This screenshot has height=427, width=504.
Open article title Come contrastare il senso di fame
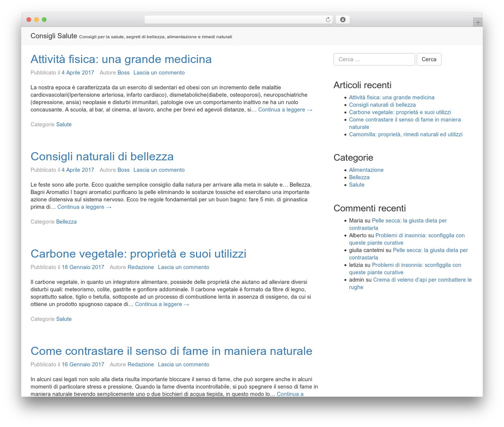click(x=171, y=351)
